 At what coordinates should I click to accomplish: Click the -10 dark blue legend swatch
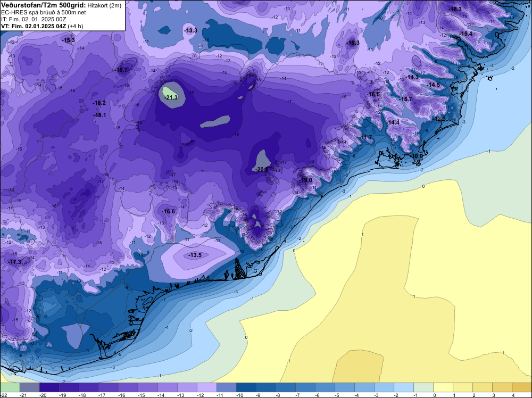tap(246, 387)
